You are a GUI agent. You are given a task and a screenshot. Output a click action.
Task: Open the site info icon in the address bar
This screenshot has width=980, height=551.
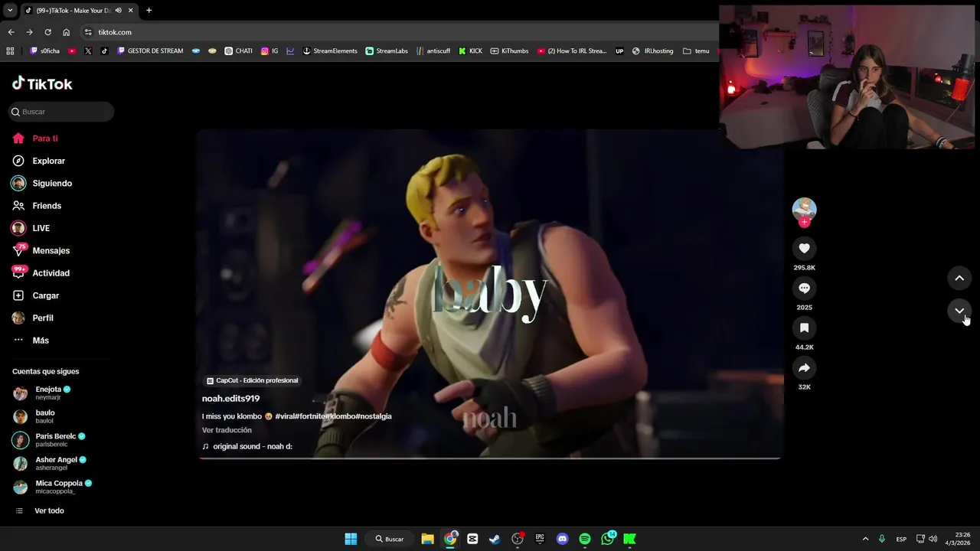point(88,32)
